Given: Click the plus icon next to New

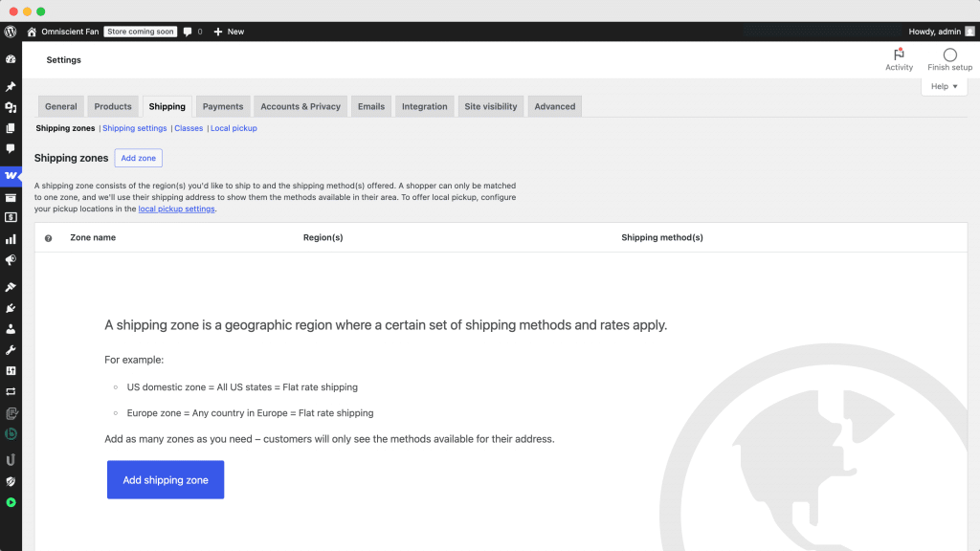Looking at the screenshot, I should [x=218, y=32].
